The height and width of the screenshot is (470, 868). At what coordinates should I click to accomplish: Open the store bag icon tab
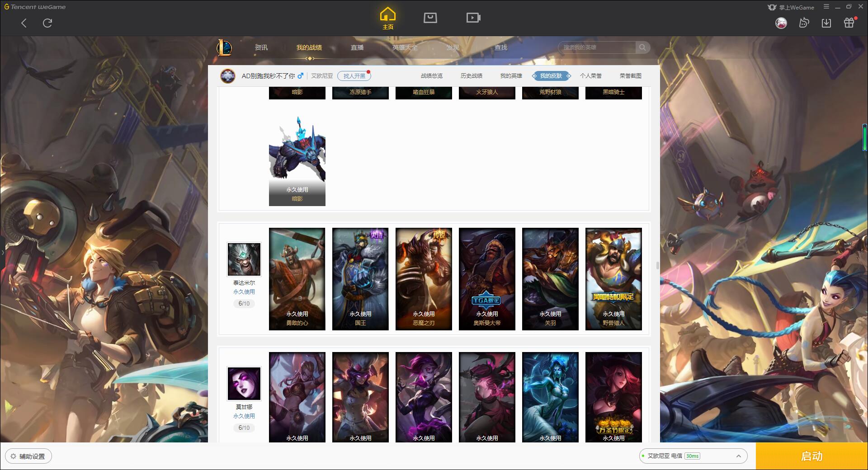click(x=430, y=18)
